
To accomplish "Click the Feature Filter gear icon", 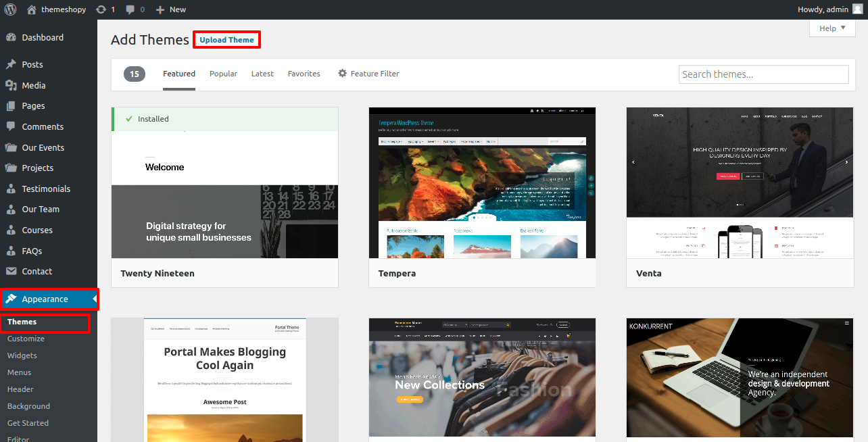I will point(342,74).
